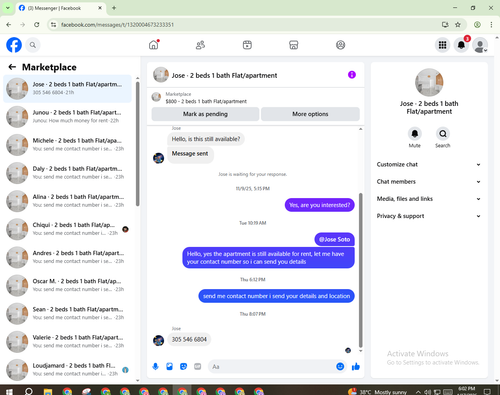
Task: Open the emoji picker in message field
Action: (340, 367)
